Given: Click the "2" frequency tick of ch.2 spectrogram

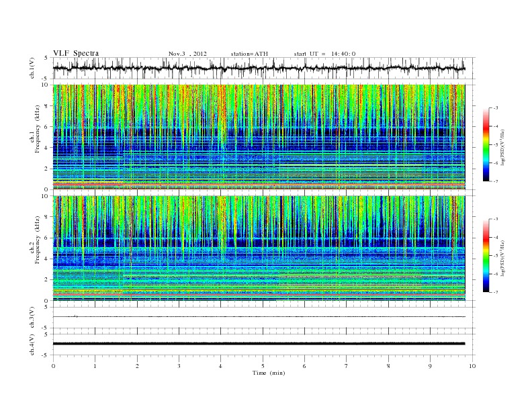Looking at the screenshot, I should (47, 280).
